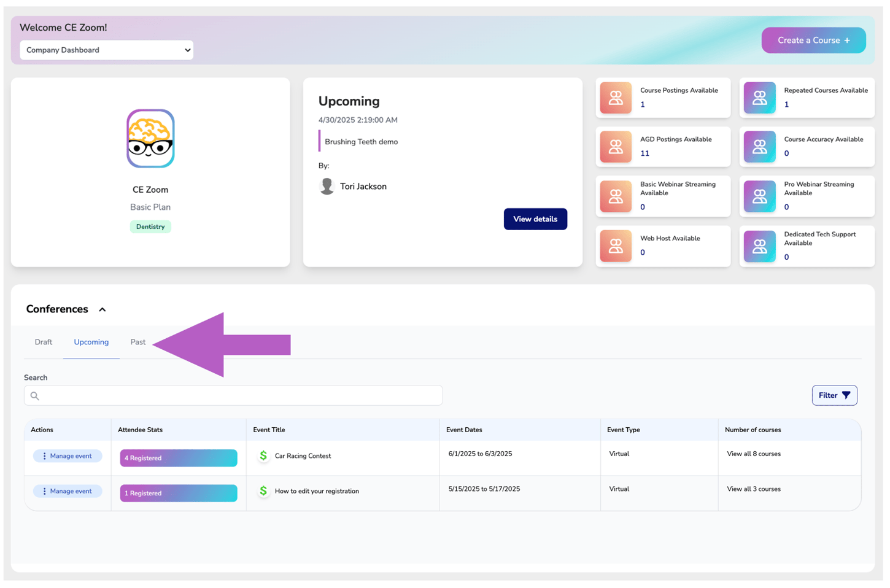Select the Course Accuracy Available icon
Viewport: 890px width, 588px height.
point(759,147)
